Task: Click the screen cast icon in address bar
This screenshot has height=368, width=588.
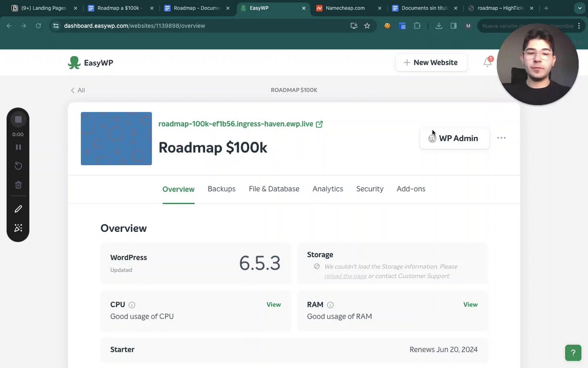Action: [354, 26]
